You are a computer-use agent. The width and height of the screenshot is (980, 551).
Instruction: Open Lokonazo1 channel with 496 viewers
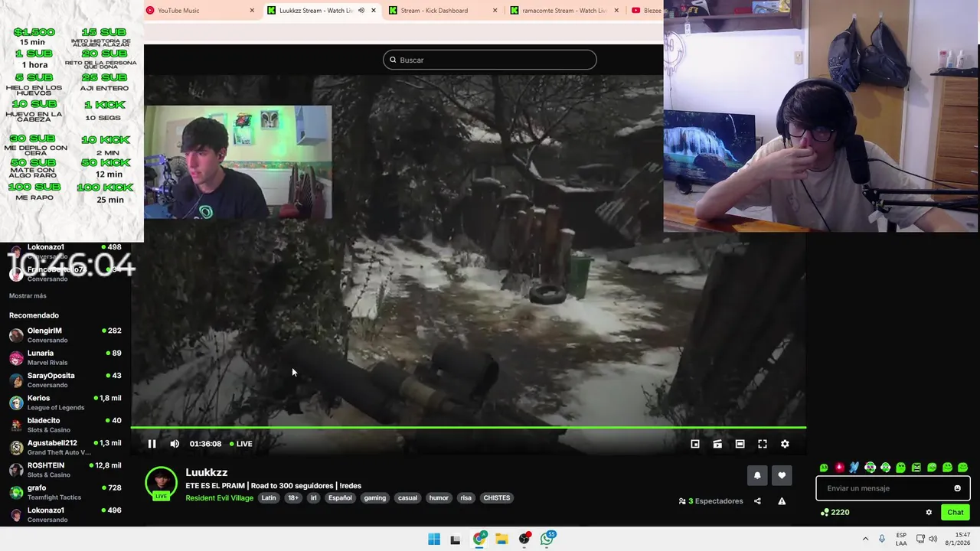65,514
